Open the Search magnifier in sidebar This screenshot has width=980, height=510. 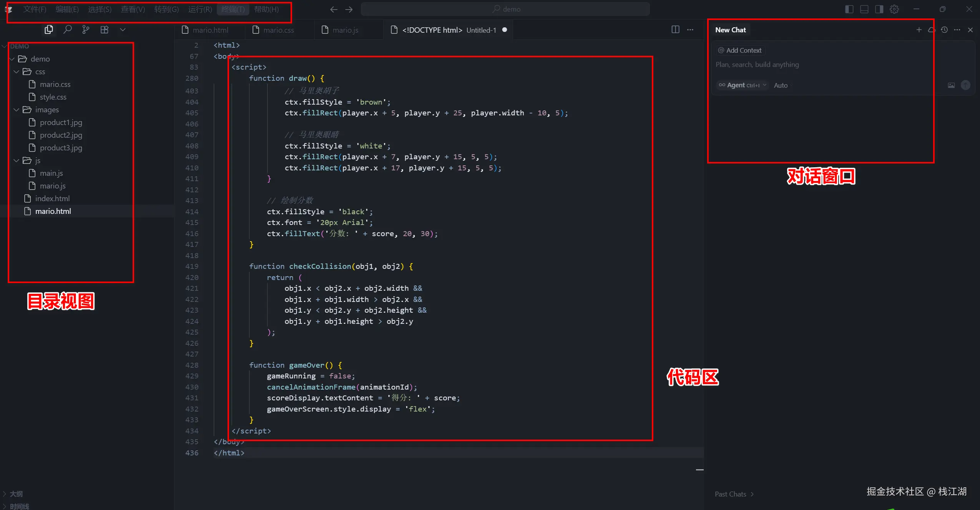pyautogui.click(x=68, y=30)
